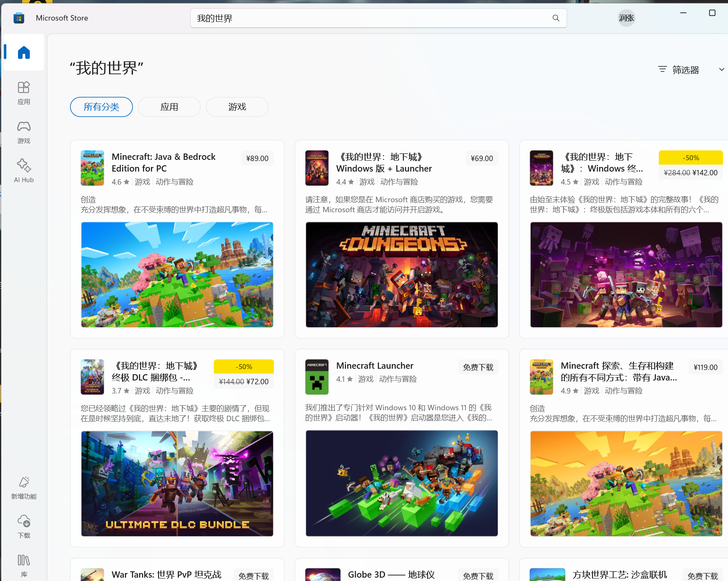Viewport: 728px width, 581px height.
Task: Click the “我的世界” results heading
Action: (x=107, y=68)
